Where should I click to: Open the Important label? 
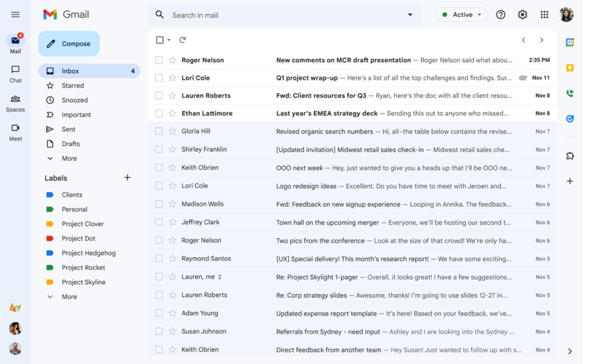click(77, 115)
